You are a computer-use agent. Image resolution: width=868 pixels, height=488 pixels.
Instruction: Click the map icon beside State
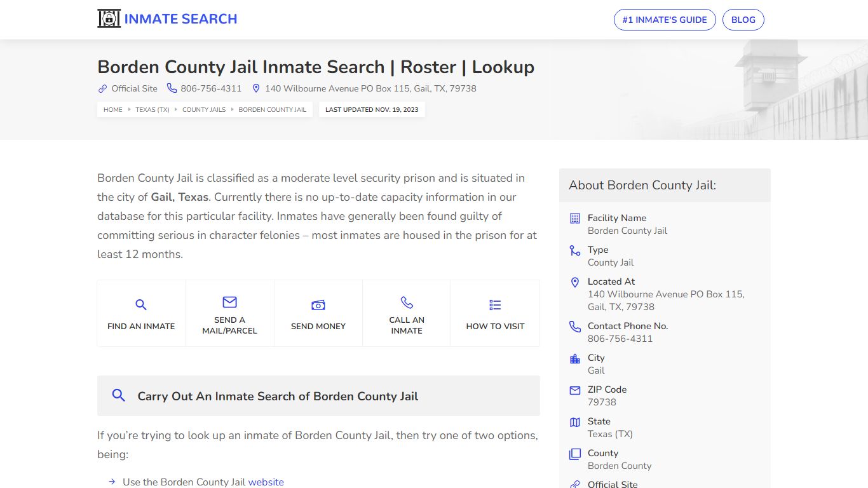tap(575, 422)
